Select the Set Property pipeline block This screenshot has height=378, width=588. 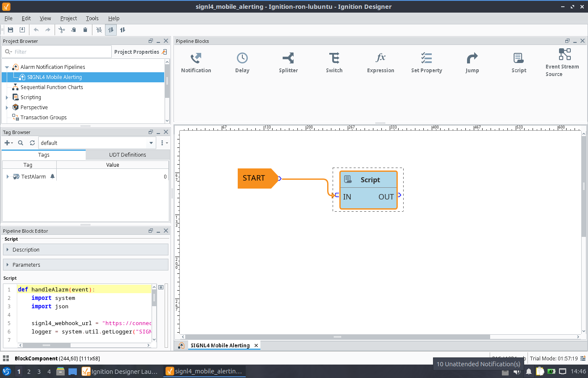(x=427, y=63)
